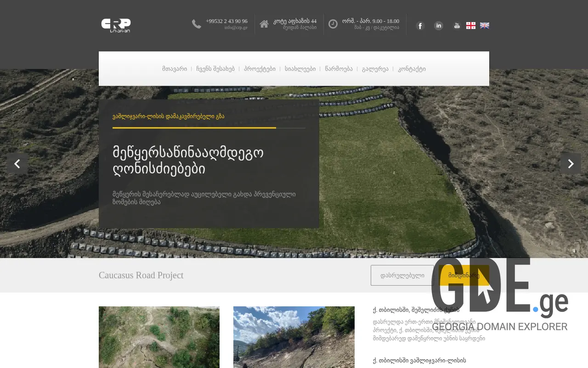Image resolution: width=588 pixels, height=368 pixels.
Task: Switch site language with the Georgian flag
Action: coord(471,25)
